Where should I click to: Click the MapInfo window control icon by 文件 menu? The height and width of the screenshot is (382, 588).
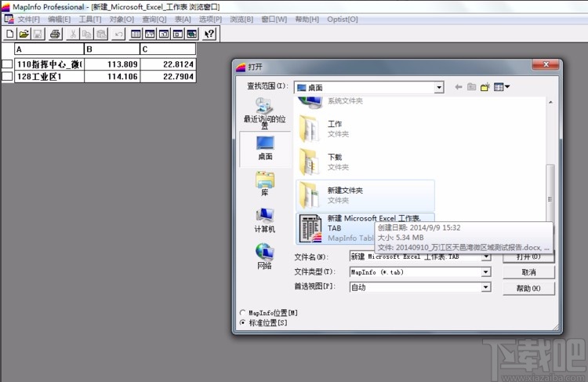(9, 19)
